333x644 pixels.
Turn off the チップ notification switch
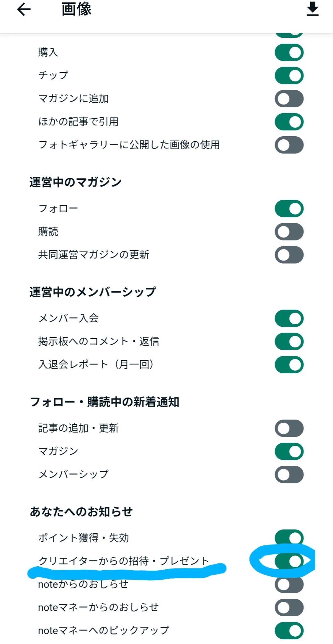(x=289, y=76)
